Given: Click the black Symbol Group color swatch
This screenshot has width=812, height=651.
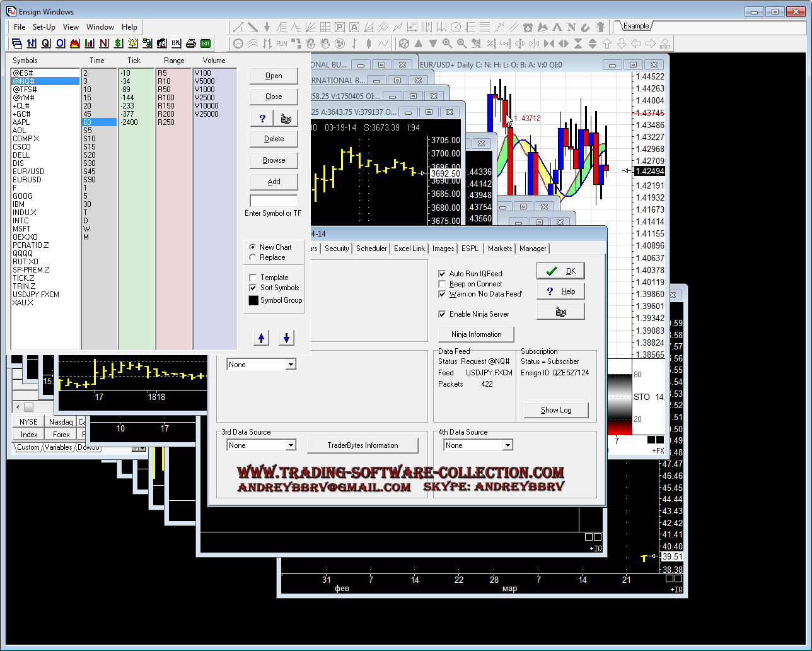Looking at the screenshot, I should tap(253, 300).
